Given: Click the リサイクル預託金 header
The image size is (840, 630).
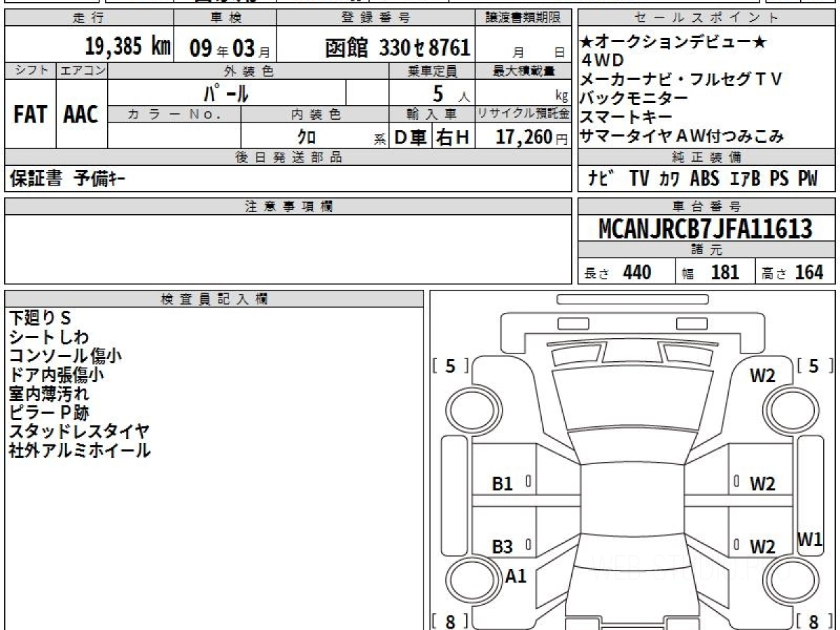Looking at the screenshot, I should click(x=524, y=114).
